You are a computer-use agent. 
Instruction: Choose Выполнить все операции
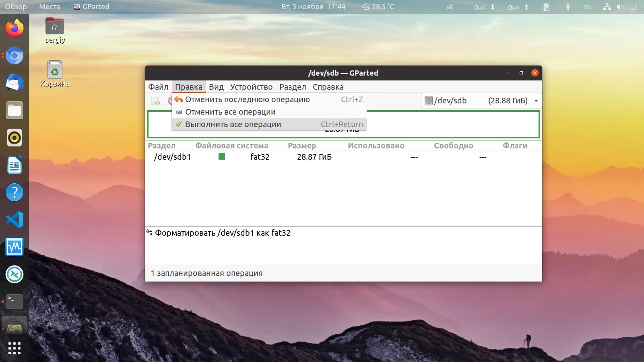269,124
